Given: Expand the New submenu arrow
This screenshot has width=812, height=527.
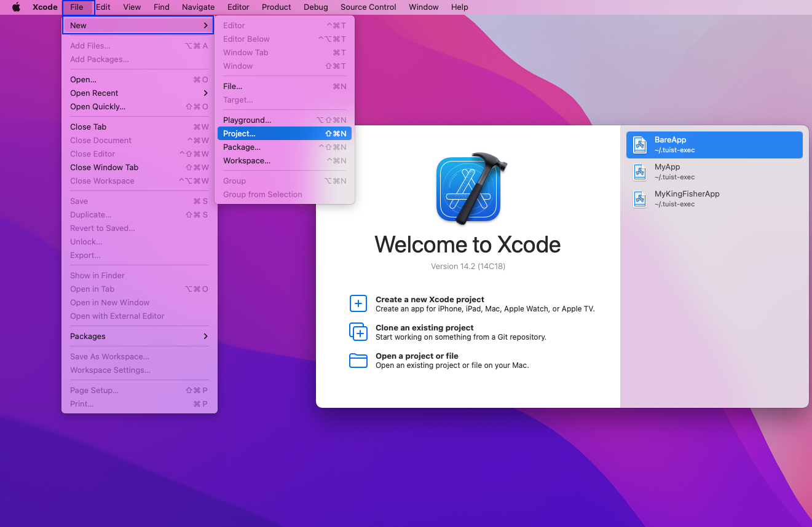Looking at the screenshot, I should [x=205, y=25].
